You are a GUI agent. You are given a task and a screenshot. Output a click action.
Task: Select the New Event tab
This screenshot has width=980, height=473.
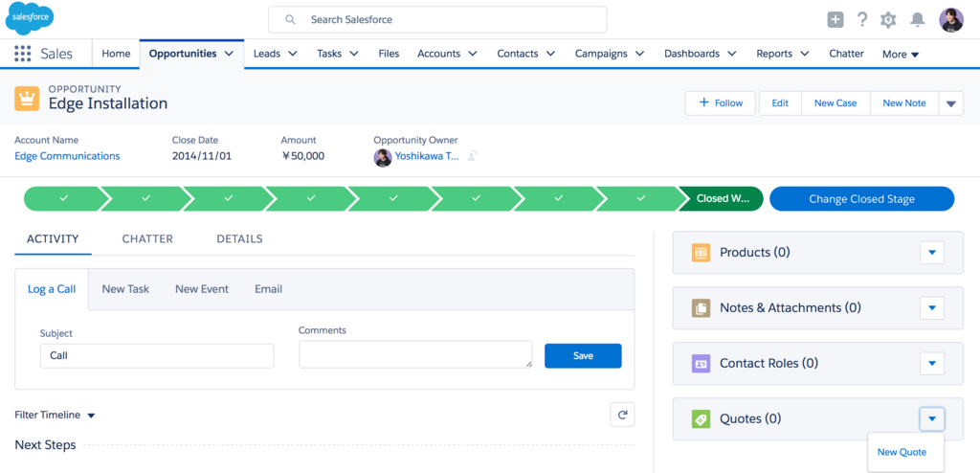202,289
